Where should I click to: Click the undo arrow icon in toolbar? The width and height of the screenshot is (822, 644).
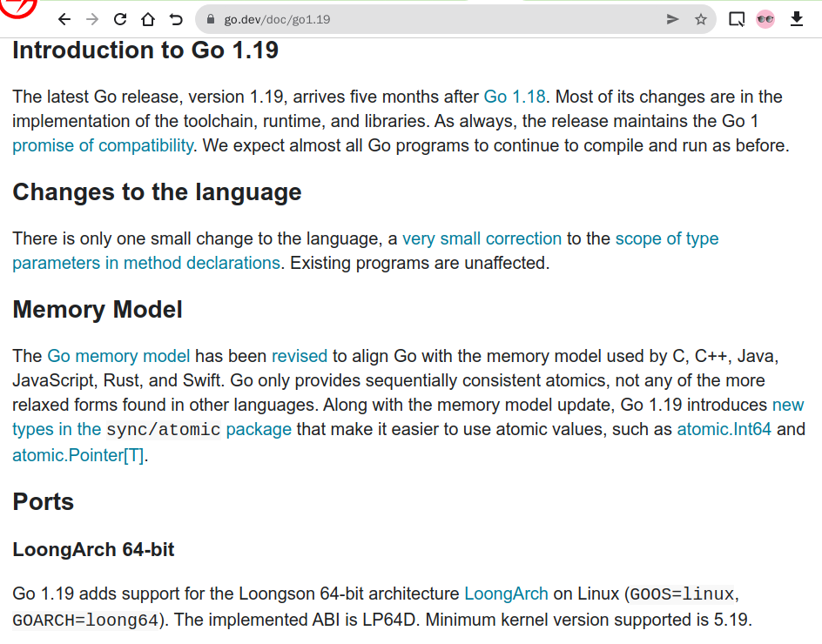point(176,19)
